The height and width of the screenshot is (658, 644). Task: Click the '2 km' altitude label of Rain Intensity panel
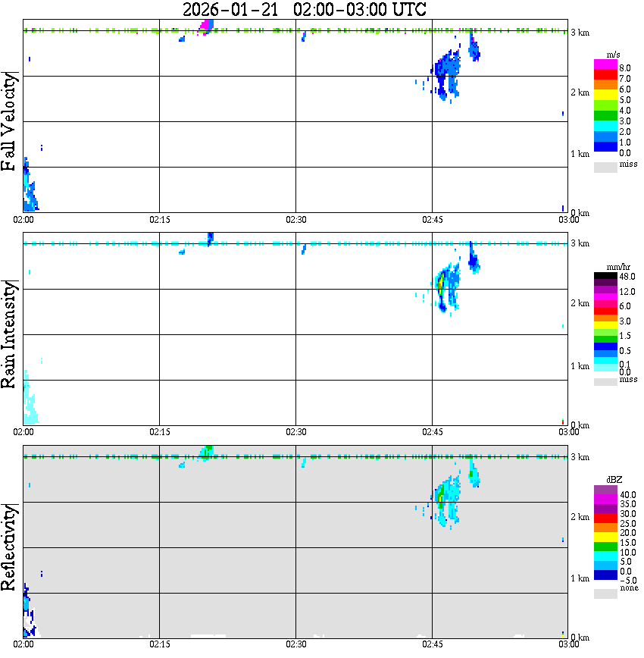click(x=580, y=303)
